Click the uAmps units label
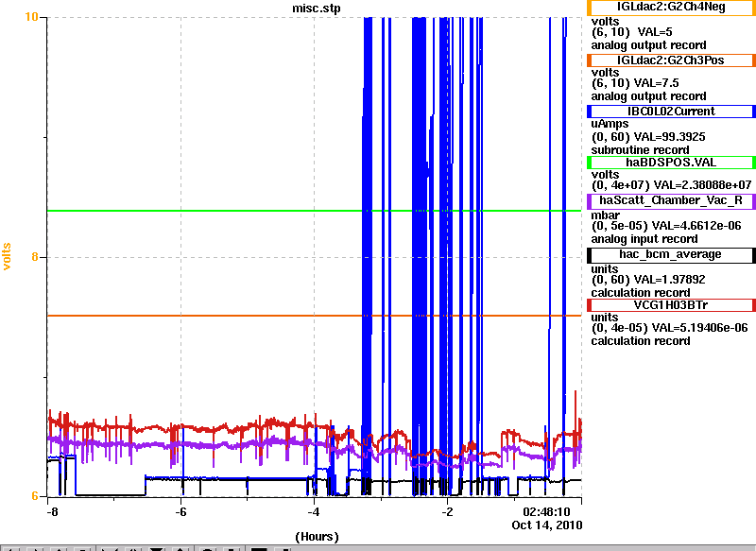756x551 pixels. tap(610, 124)
